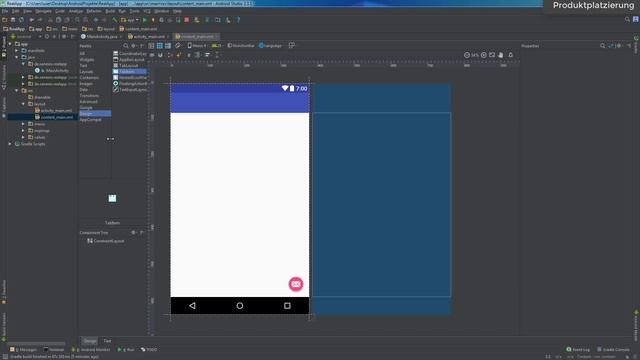The height and width of the screenshot is (360, 640).
Task: Open the Build menu
Action: (x=110, y=11)
